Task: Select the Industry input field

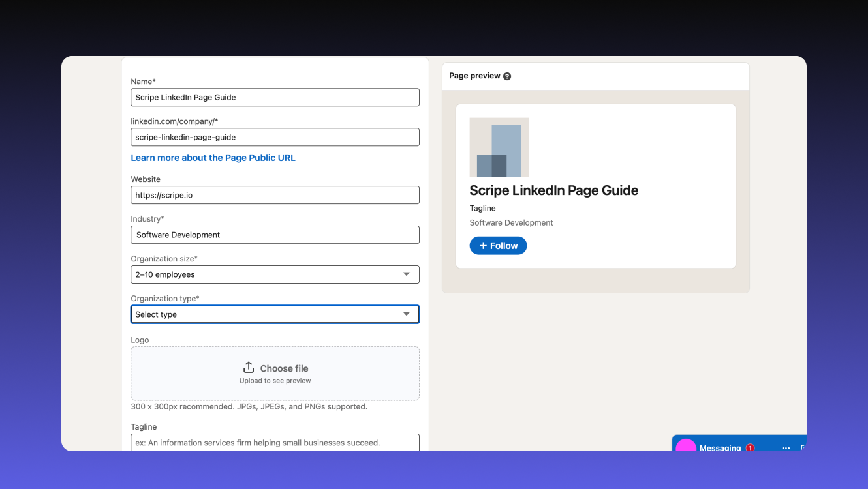Action: 275,235
